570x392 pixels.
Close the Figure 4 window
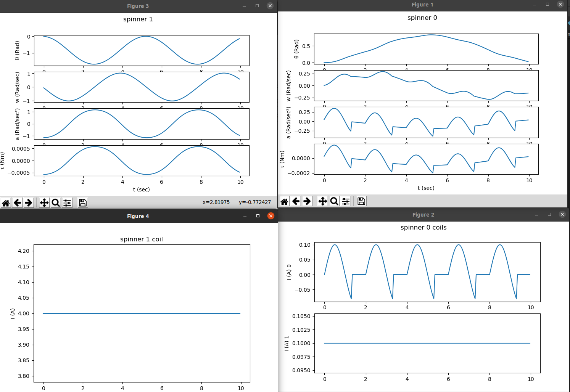(271, 216)
